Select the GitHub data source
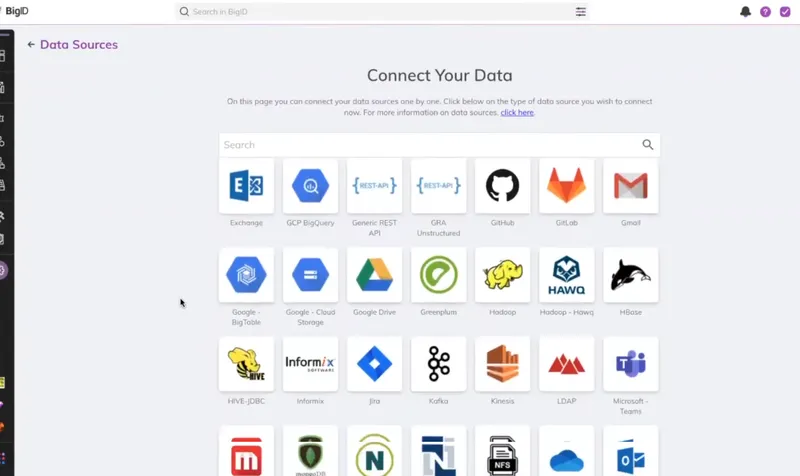The height and width of the screenshot is (476, 800). [503, 186]
